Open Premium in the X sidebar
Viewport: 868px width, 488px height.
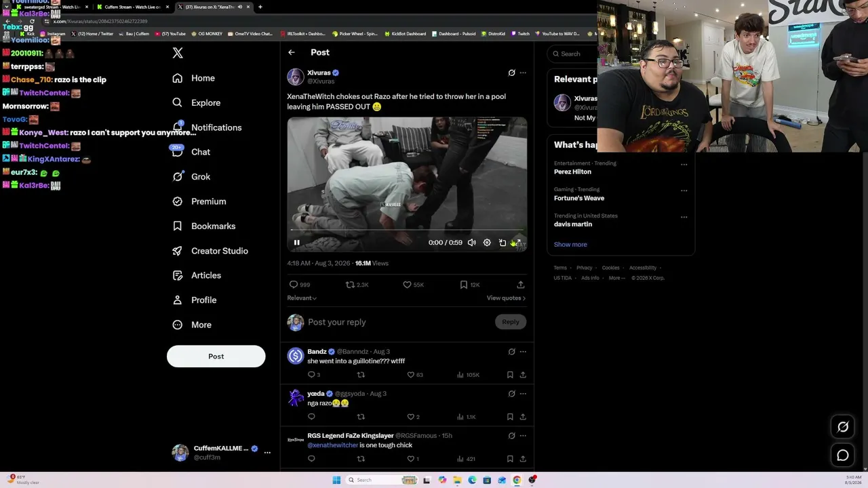(x=199, y=201)
